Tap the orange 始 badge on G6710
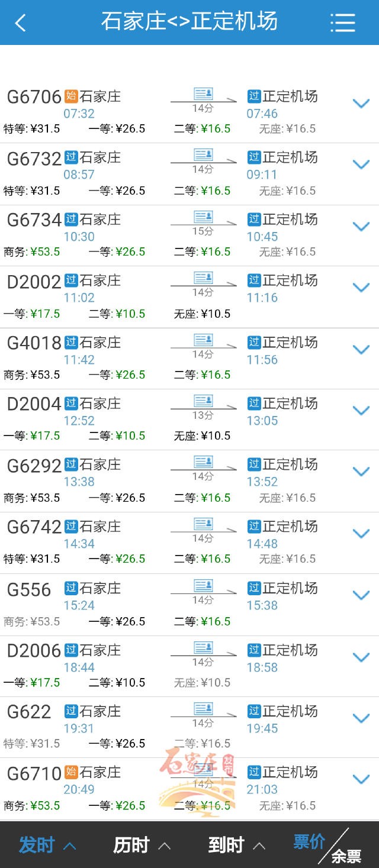Viewport: 379px width, 868px height. click(x=71, y=772)
